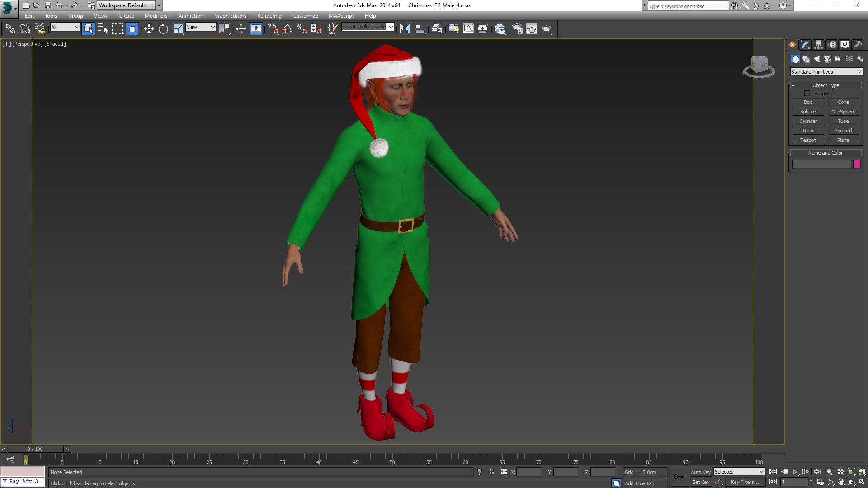Click the GeoSphere button
Viewport: 868px width, 488px height.
[843, 112]
